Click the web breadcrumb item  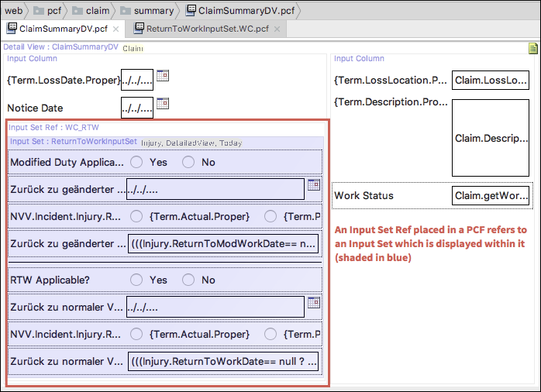(13, 11)
